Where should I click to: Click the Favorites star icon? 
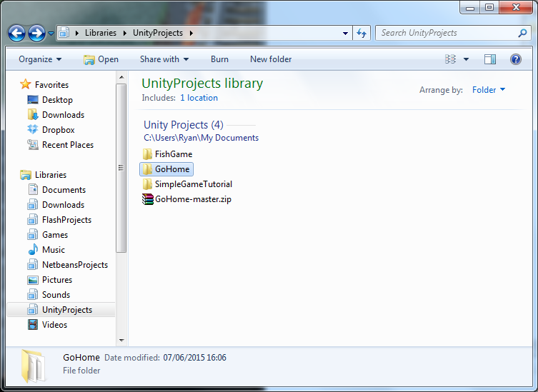tap(26, 84)
